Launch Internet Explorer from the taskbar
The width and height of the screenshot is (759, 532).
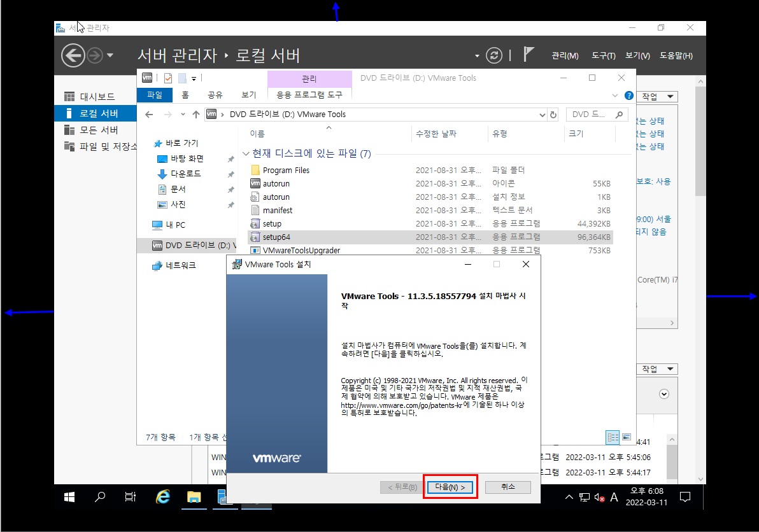[162, 497]
